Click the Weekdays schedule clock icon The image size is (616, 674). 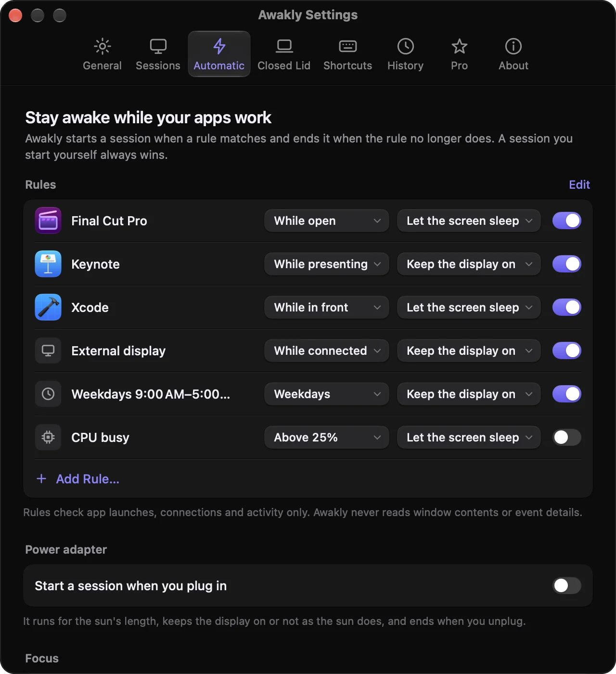click(x=48, y=394)
